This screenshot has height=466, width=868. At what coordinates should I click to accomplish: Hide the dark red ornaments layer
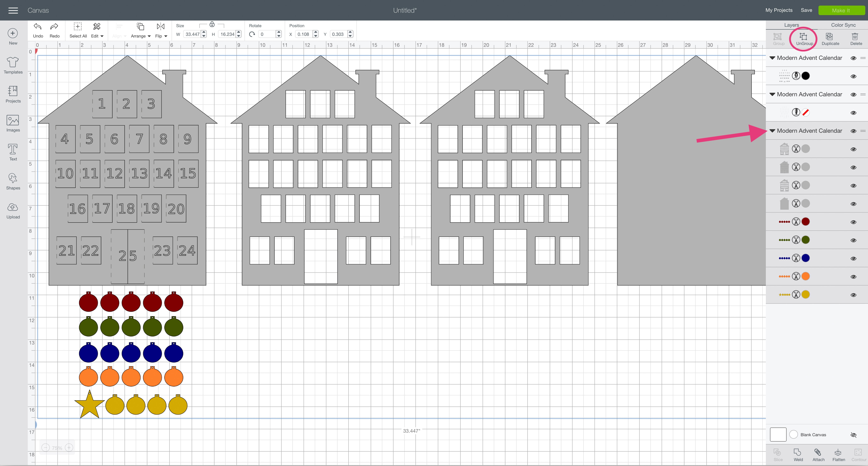[x=853, y=222]
